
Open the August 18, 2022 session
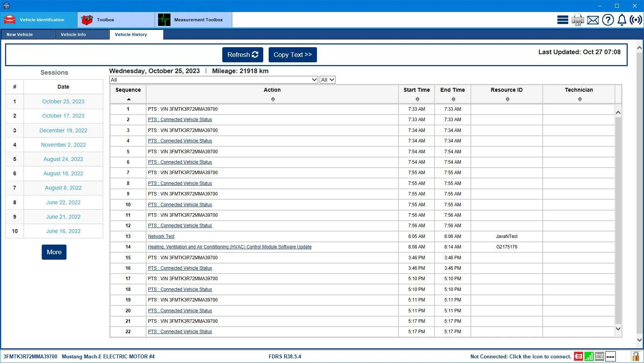pyautogui.click(x=63, y=173)
